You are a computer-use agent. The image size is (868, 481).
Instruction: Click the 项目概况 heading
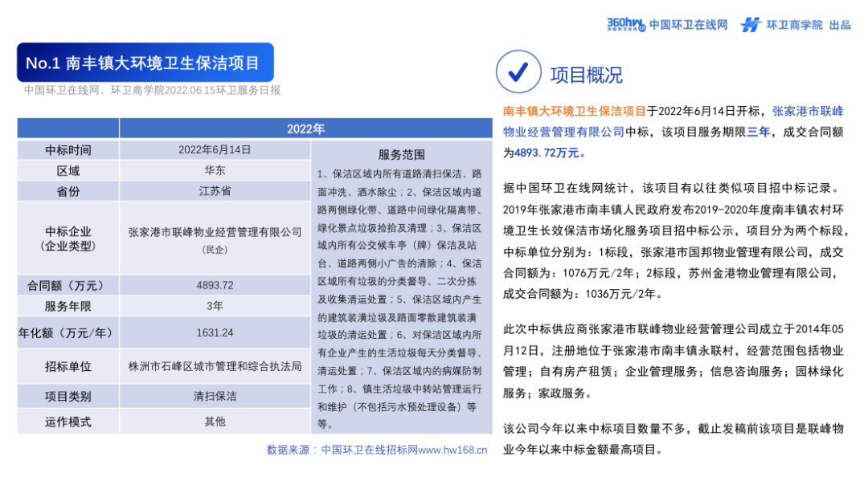586,75
